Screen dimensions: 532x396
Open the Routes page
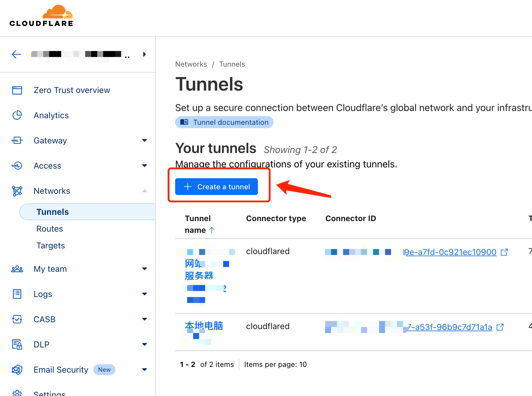(49, 228)
